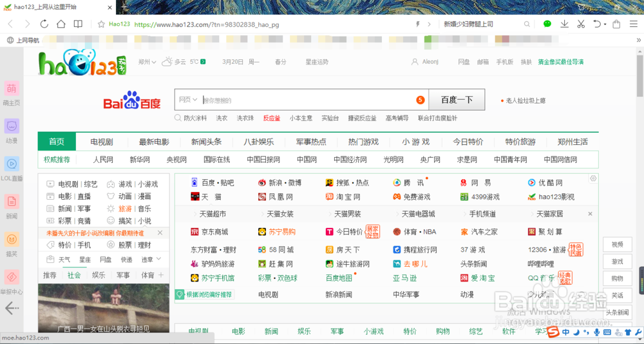Click the undo closed tab icon
This screenshot has width=644, height=344.
coord(597,24)
